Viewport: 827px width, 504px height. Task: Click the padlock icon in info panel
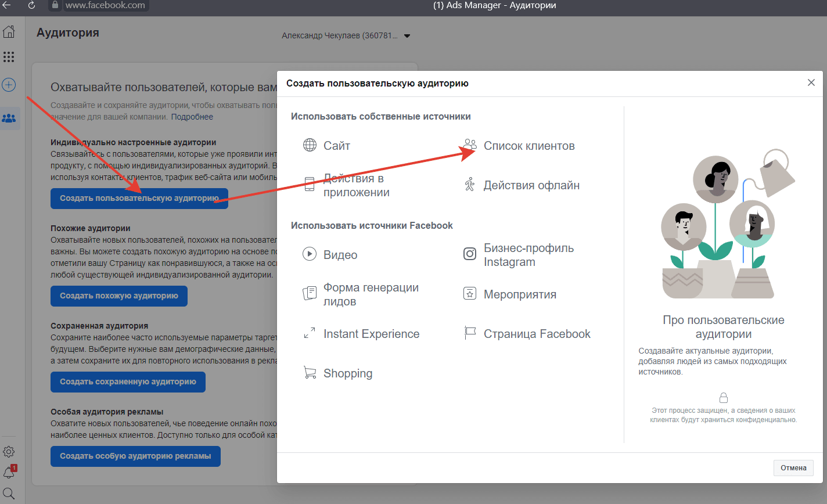click(724, 398)
